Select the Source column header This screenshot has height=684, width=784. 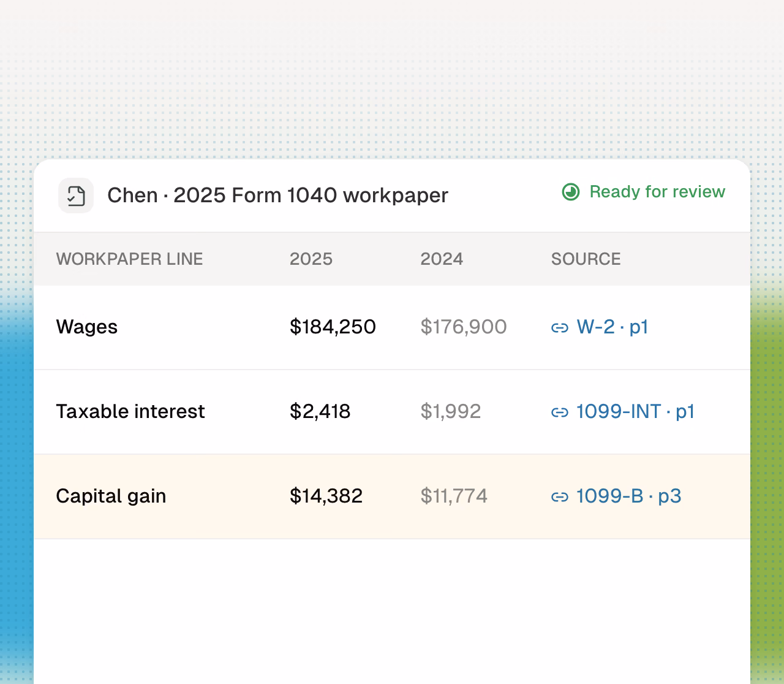(586, 259)
